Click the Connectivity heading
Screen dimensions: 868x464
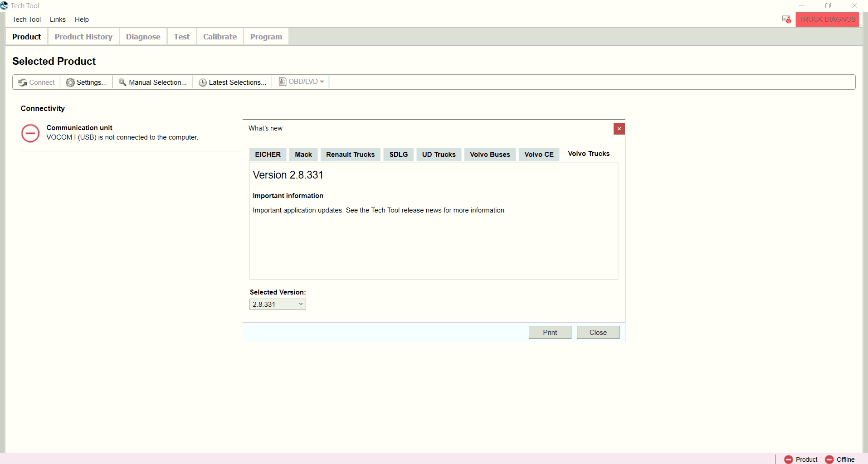coord(43,108)
